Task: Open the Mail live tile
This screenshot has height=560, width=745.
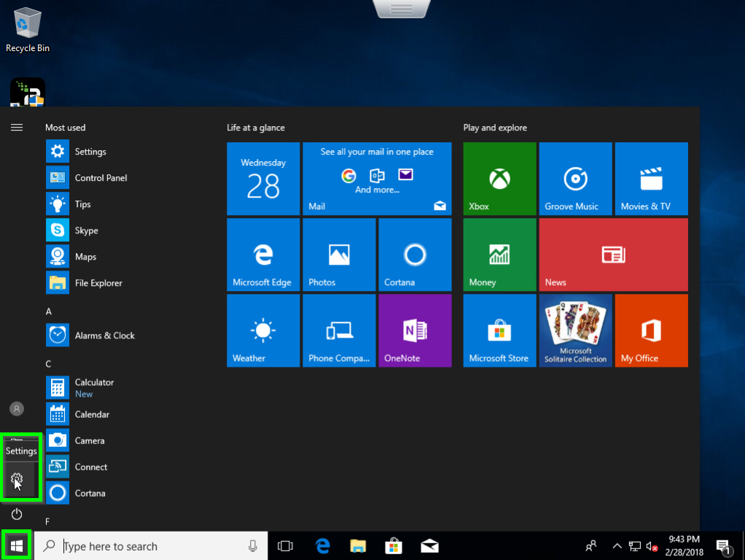Action: click(x=378, y=179)
